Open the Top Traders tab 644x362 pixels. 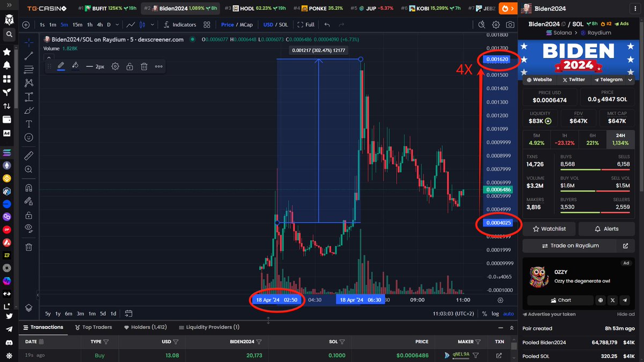tap(93, 327)
